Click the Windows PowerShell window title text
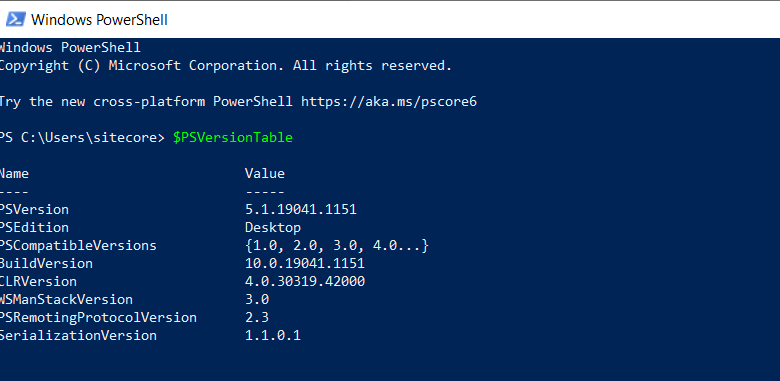 (99, 20)
